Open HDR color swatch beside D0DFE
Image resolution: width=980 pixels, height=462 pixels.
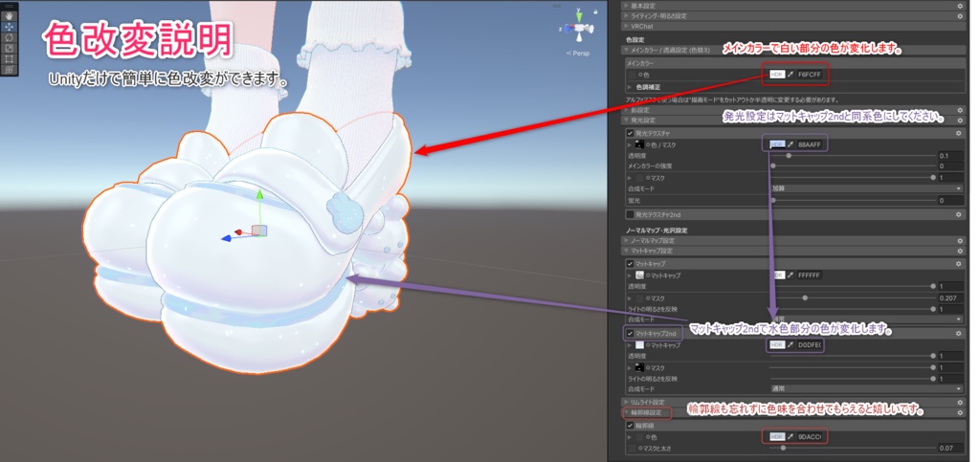pos(777,344)
